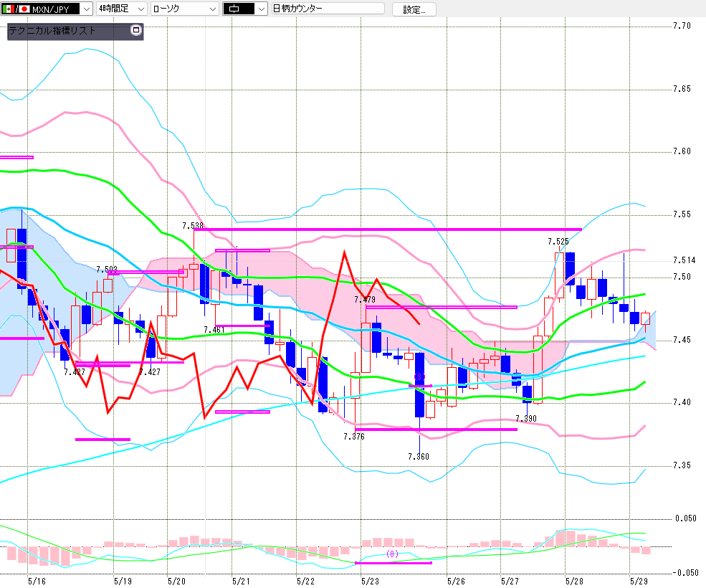Click the 7.360 low price label
Screen dimensions: 706x588
coord(419,457)
